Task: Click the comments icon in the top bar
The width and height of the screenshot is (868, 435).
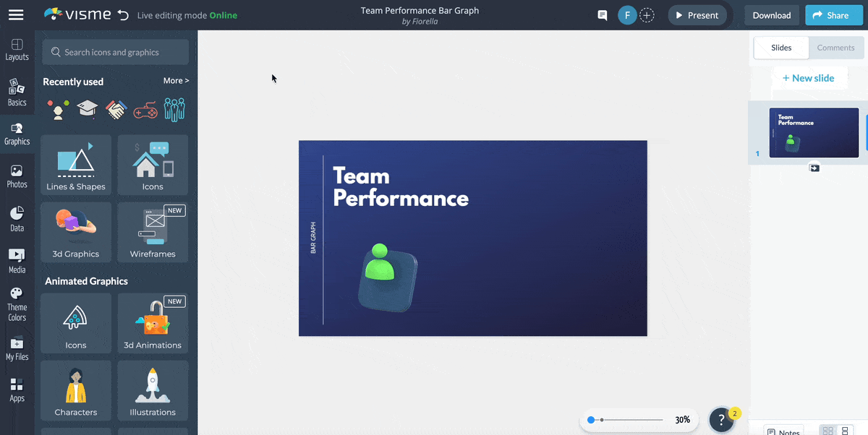Action: [x=602, y=14]
